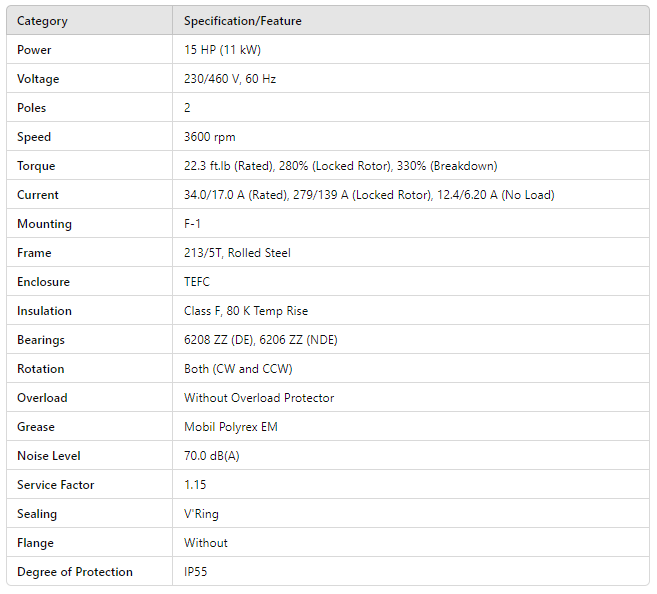657x594 pixels.
Task: Click the Category column header
Action: coord(43,21)
